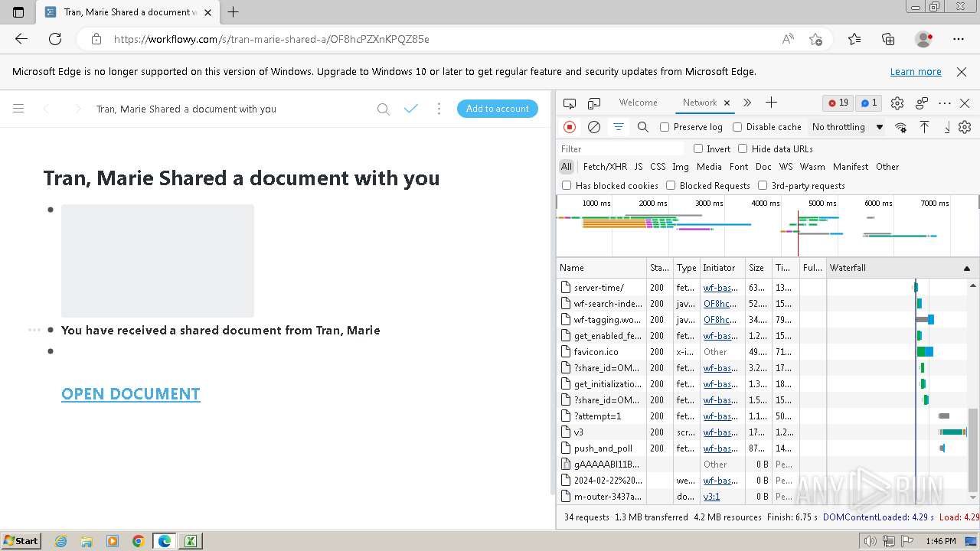Open DevTools customize three-dots menu

point(945,103)
